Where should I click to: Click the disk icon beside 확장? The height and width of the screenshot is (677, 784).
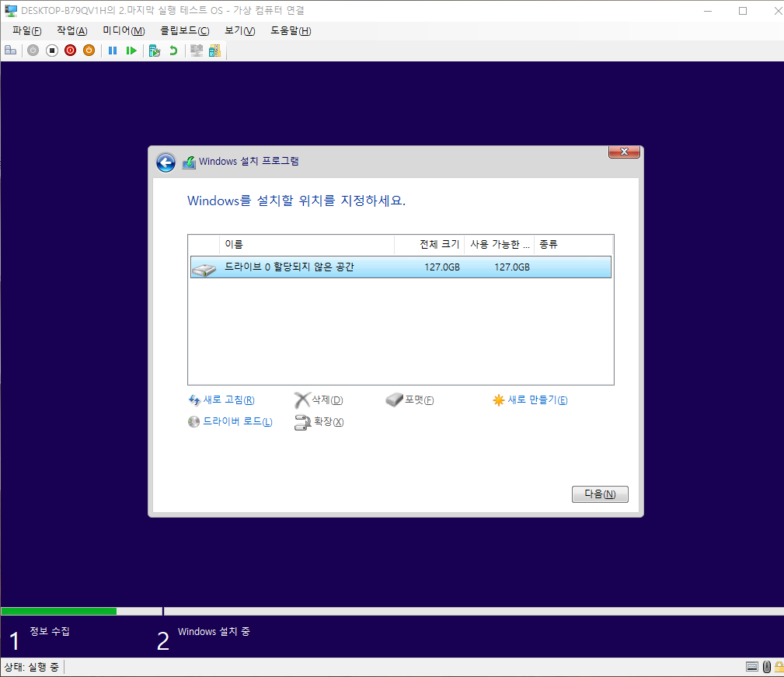click(x=302, y=423)
